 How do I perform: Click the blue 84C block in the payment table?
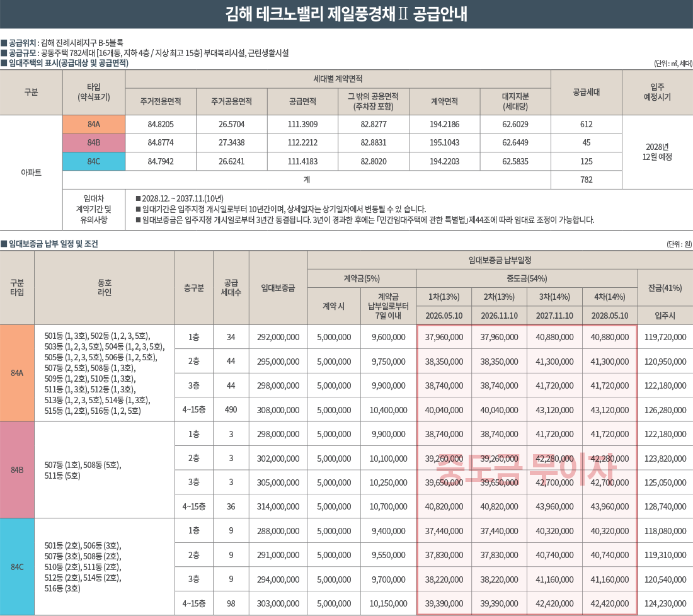[17, 567]
